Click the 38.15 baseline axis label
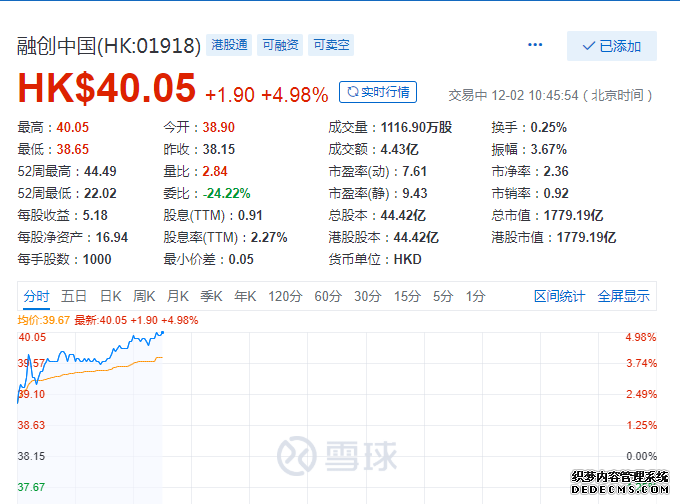The image size is (680, 504). click(x=31, y=456)
